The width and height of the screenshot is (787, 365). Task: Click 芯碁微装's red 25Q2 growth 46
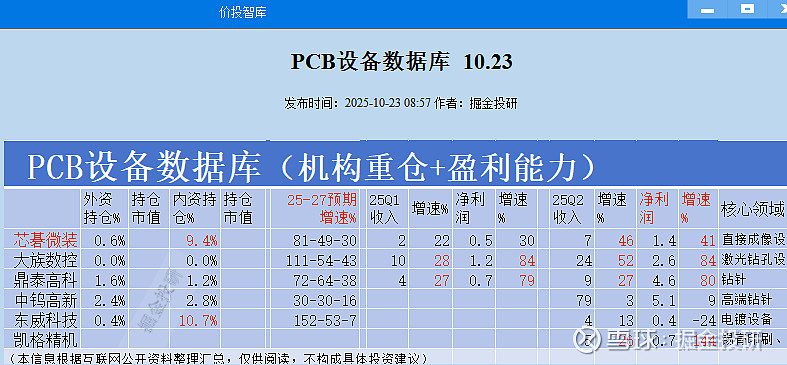626,241
